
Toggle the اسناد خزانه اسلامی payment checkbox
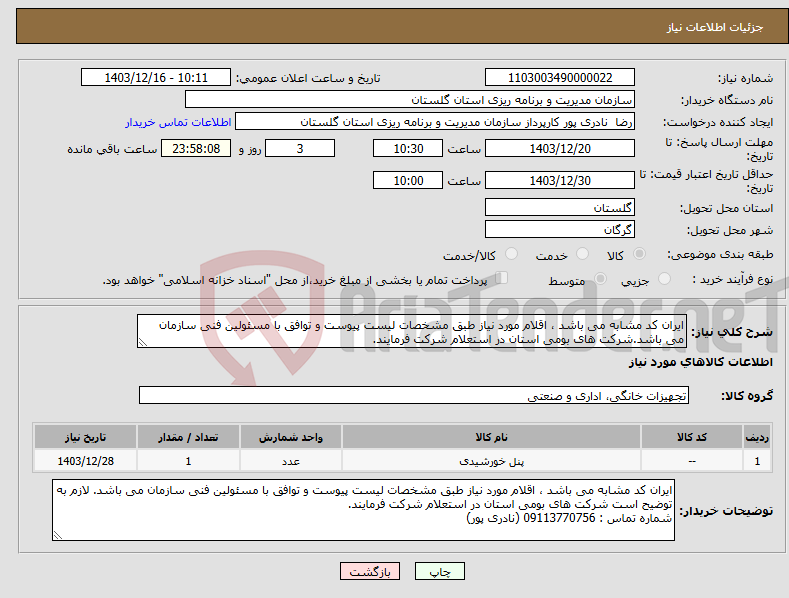click(x=502, y=278)
